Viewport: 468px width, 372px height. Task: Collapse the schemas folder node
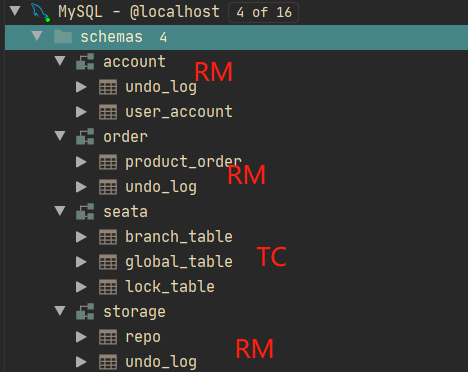coord(37,36)
